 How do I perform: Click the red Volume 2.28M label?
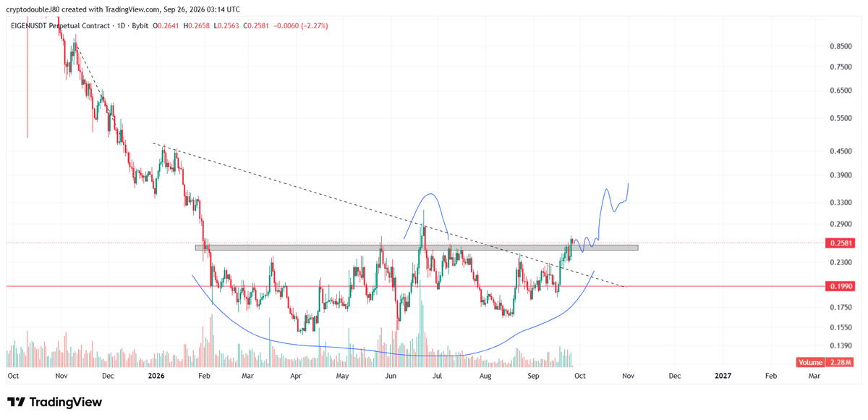click(x=825, y=362)
